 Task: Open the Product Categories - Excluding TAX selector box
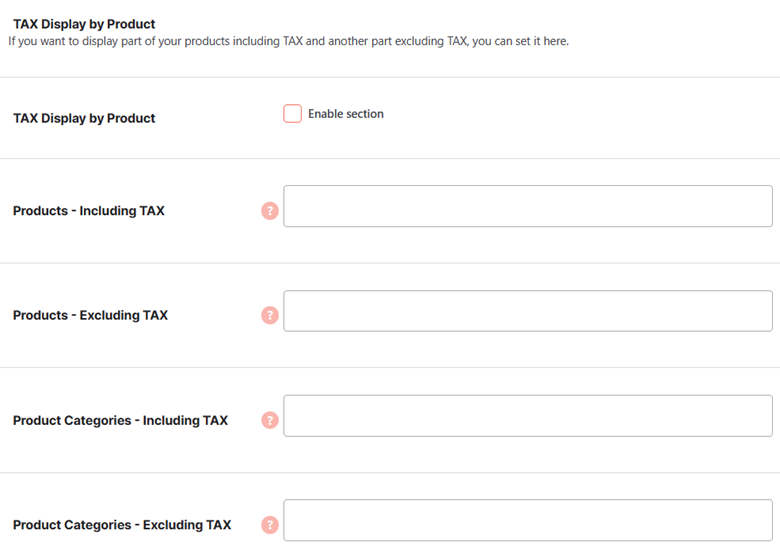click(x=528, y=520)
